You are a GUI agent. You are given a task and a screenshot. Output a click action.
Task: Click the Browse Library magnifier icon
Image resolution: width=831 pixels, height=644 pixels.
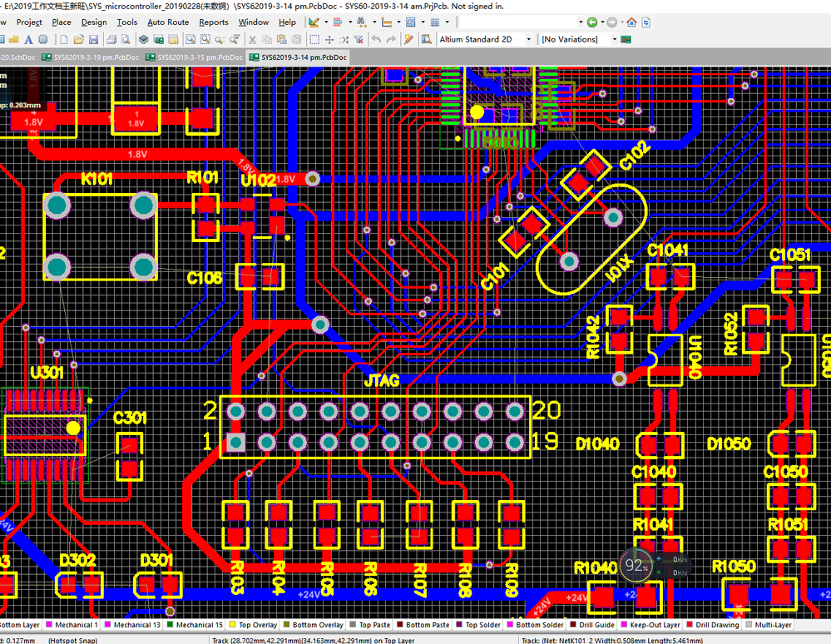[x=426, y=39]
